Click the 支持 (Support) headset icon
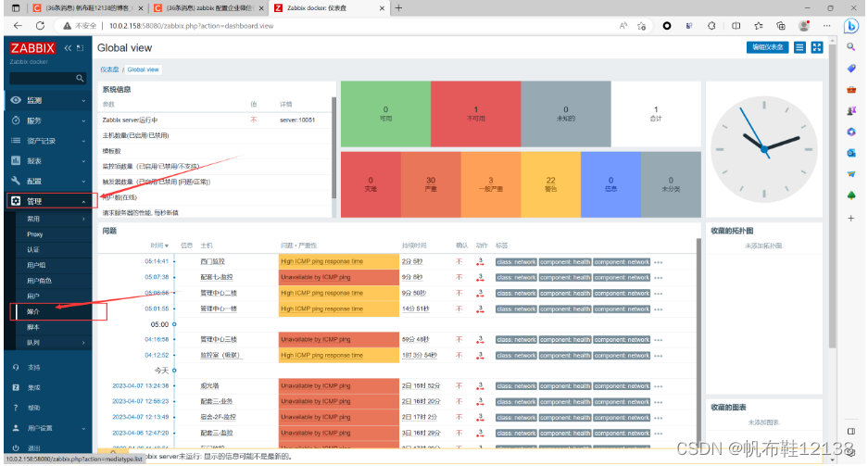868x466 pixels. pyautogui.click(x=16, y=368)
